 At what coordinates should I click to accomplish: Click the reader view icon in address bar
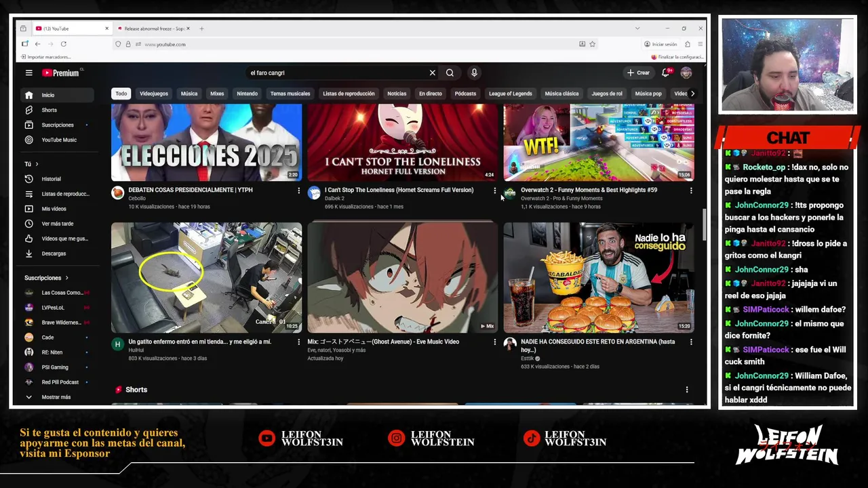point(582,44)
